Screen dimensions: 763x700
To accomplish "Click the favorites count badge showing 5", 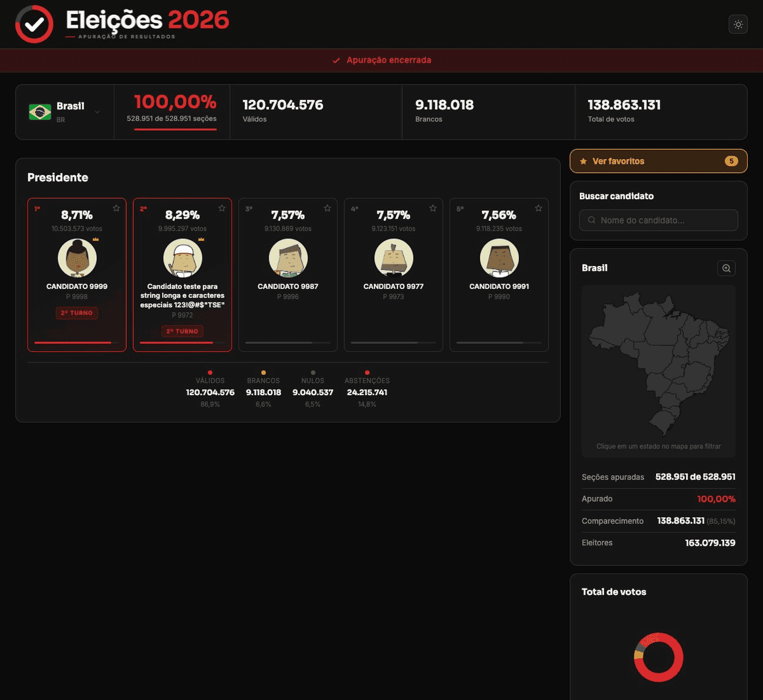I will [x=731, y=161].
